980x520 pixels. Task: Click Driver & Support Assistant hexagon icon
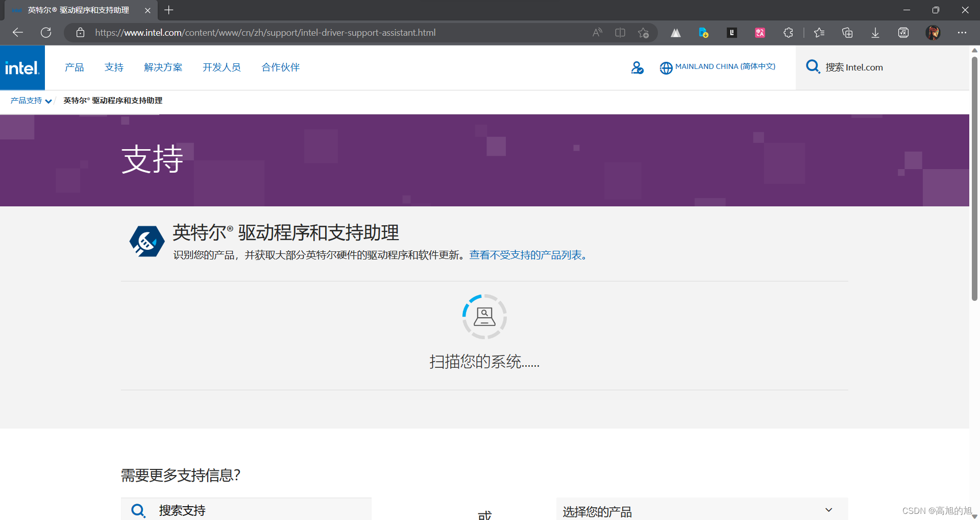pyautogui.click(x=147, y=241)
